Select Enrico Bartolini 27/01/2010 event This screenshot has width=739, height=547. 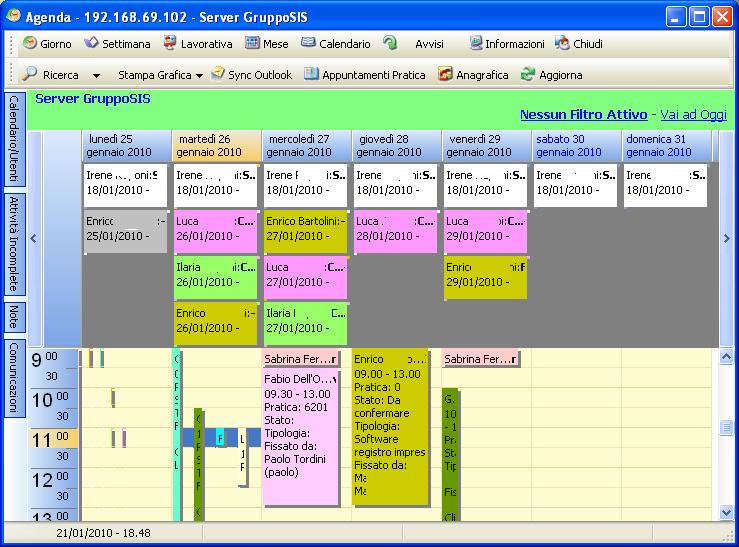305,231
